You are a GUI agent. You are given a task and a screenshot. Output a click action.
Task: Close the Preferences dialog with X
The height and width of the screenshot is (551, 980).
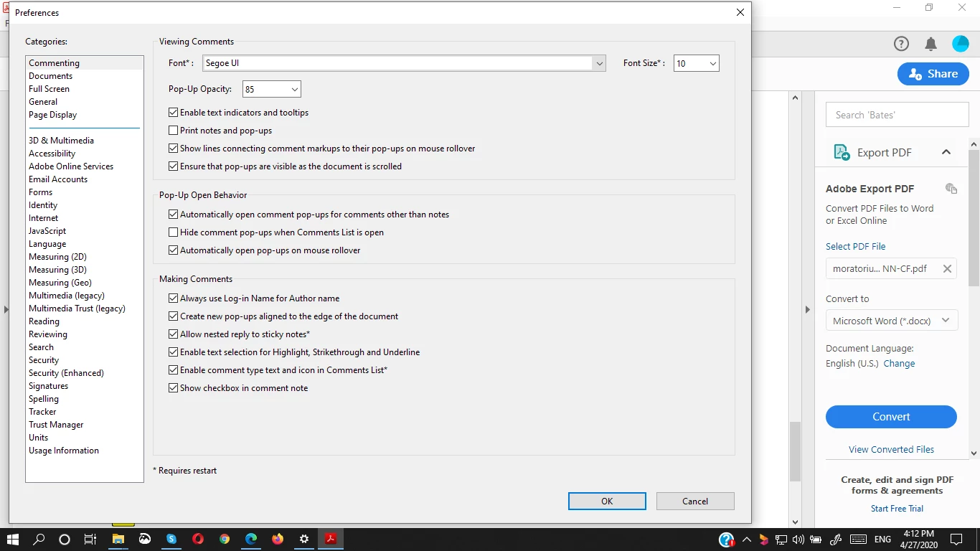pos(740,12)
